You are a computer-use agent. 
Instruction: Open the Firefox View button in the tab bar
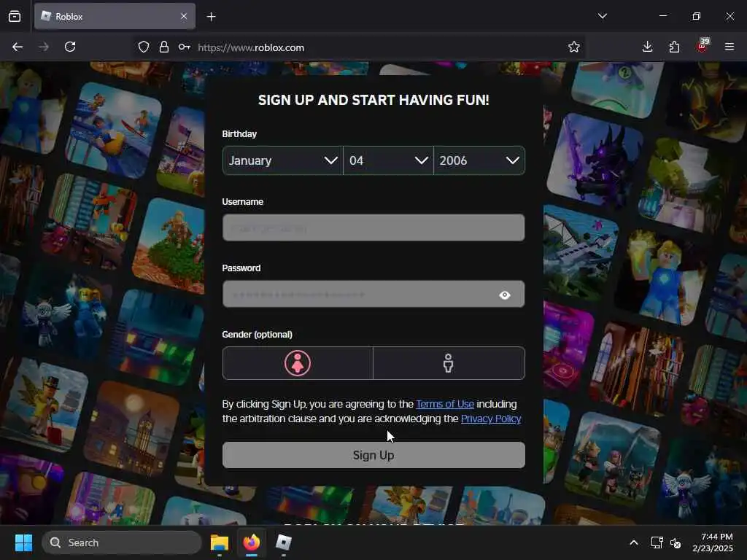(15, 16)
